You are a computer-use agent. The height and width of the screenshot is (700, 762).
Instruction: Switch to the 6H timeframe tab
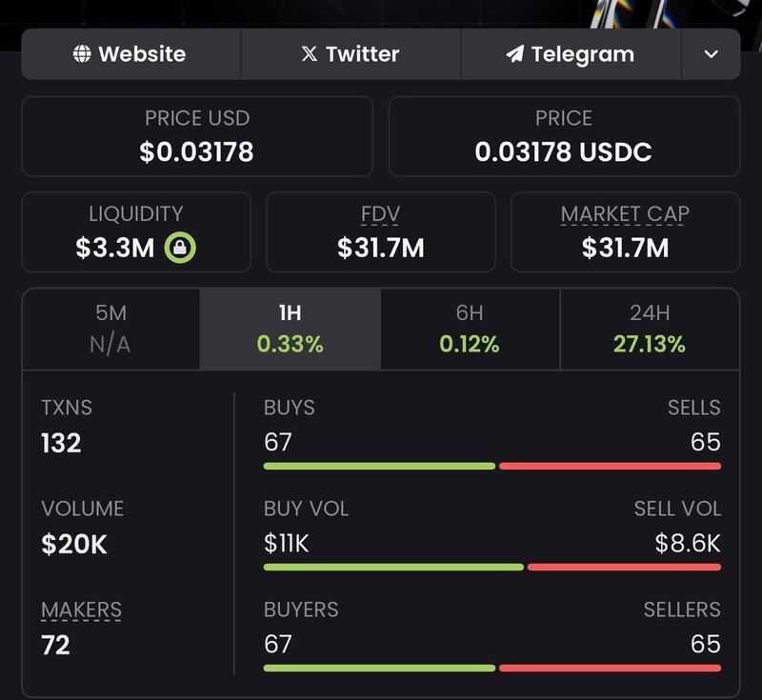click(x=470, y=329)
